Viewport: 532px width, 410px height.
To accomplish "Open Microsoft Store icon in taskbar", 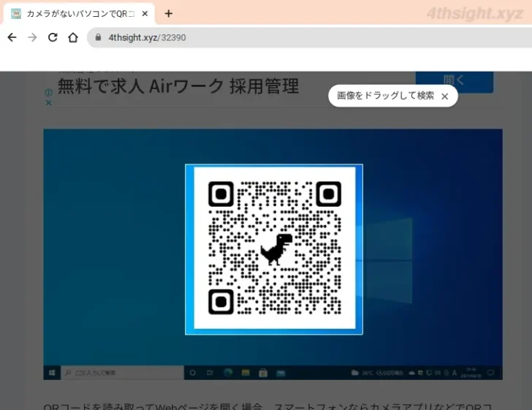I will click(x=263, y=373).
